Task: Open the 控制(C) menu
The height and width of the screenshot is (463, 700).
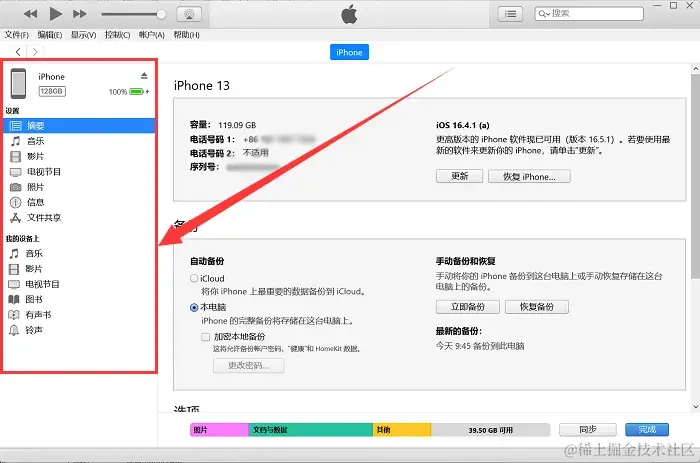Action: 117,35
